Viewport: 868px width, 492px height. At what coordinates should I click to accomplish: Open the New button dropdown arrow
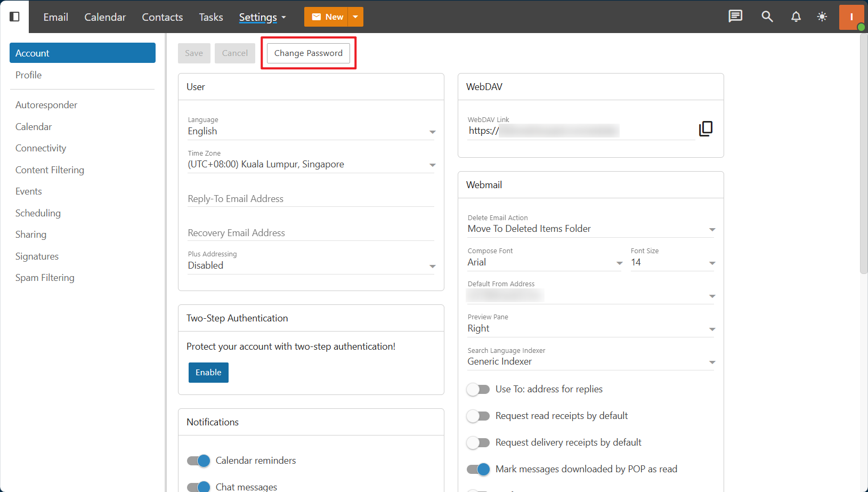pyautogui.click(x=355, y=17)
